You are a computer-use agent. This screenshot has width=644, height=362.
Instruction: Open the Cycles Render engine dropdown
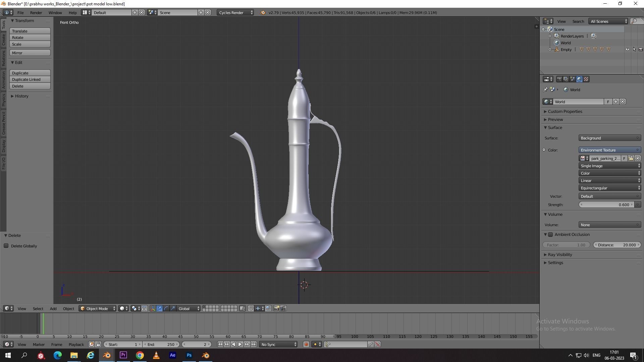236,13
